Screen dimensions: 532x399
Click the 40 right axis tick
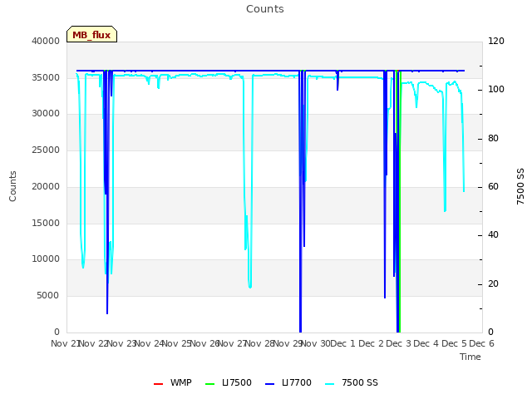[493, 234]
